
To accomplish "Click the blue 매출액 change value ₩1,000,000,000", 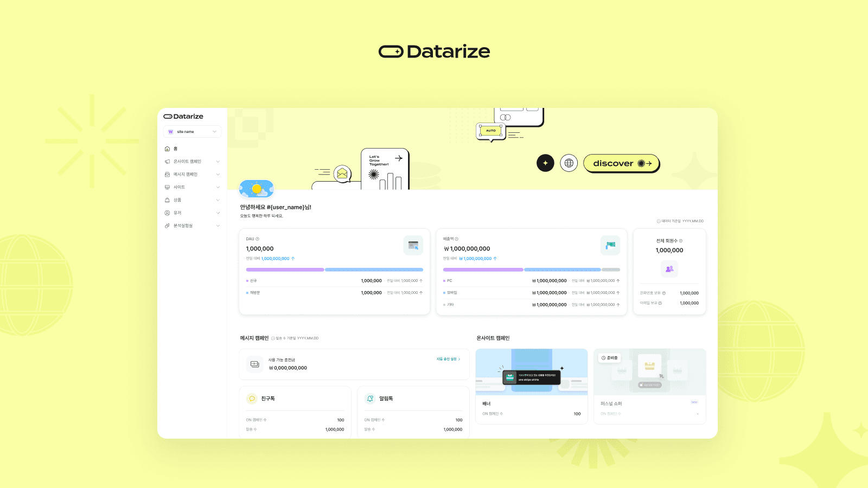I will [x=475, y=259].
